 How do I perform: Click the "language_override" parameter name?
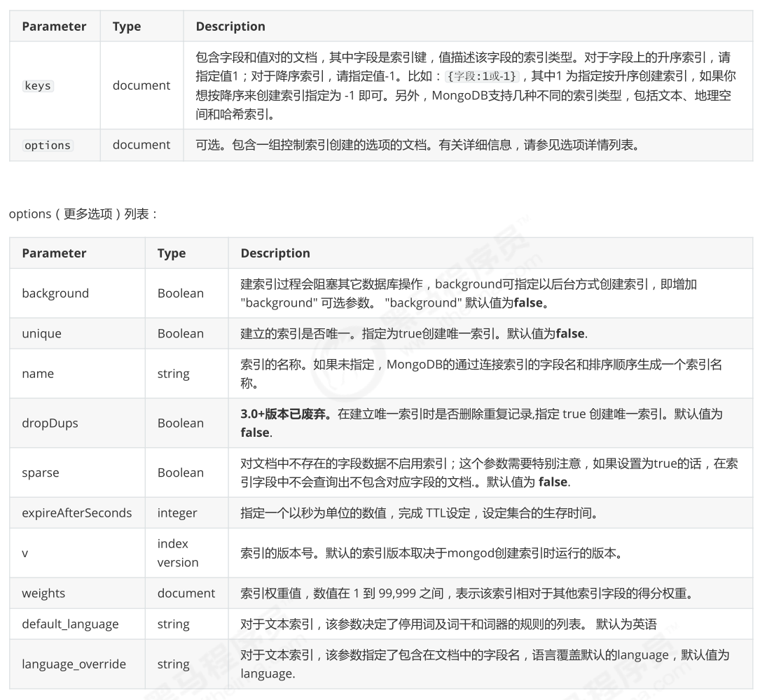pos(74,664)
